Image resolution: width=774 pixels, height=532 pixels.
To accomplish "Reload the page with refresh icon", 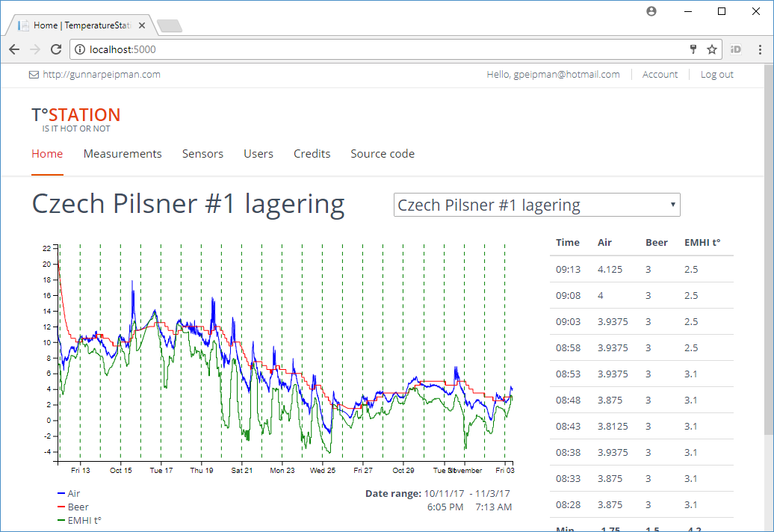I will [x=56, y=49].
